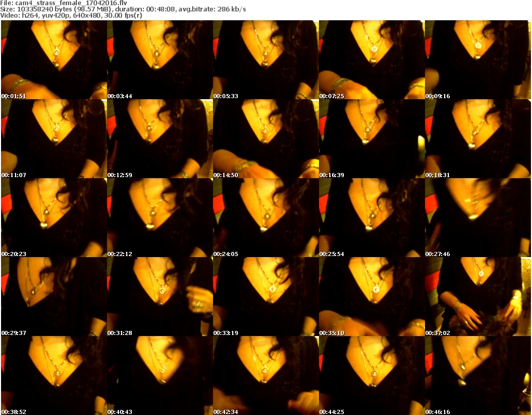The image size is (532, 415).
Task: Click the Video h264 codec info line
Action: click(x=71, y=15)
